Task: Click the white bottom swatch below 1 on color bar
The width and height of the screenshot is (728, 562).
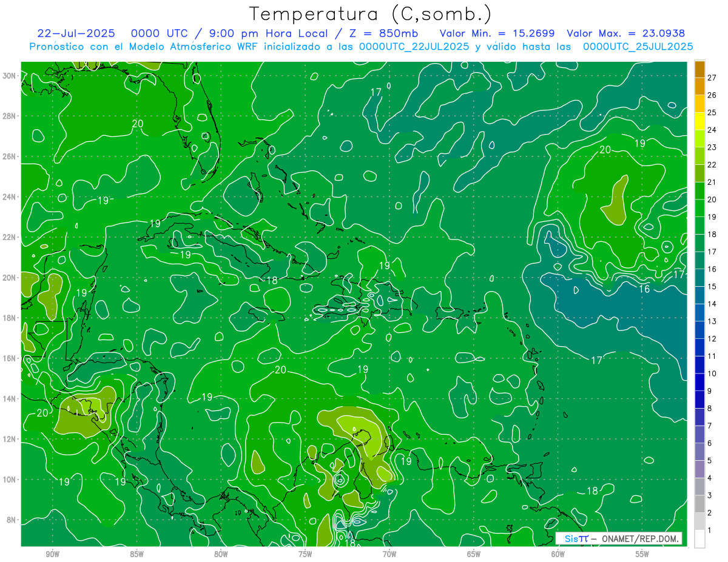Action: (700, 539)
